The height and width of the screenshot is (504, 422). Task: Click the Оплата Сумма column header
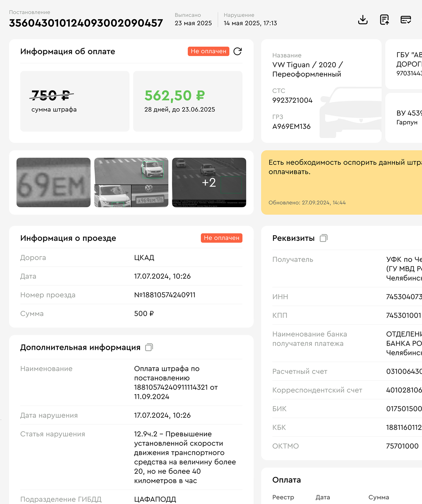pos(379,497)
